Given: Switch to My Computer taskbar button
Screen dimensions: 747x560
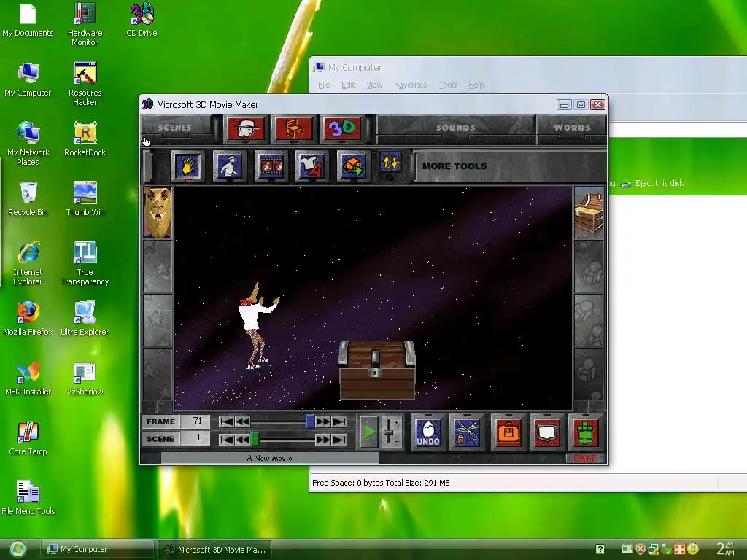Looking at the screenshot, I should 97,549.
